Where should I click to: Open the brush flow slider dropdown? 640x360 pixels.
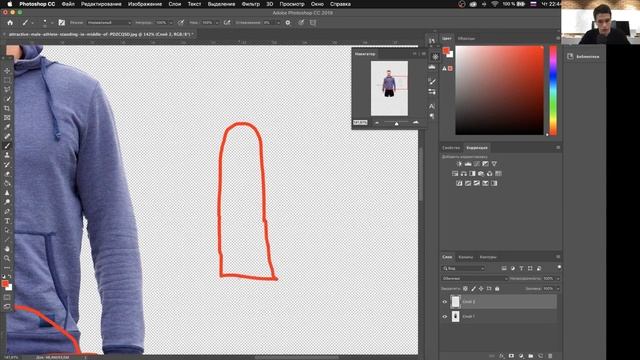click(217, 23)
